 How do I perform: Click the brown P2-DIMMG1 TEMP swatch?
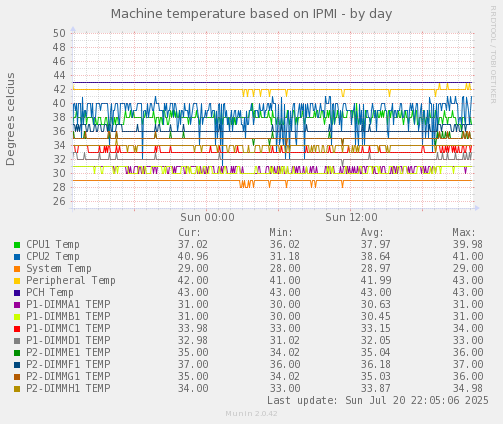pos(17,377)
